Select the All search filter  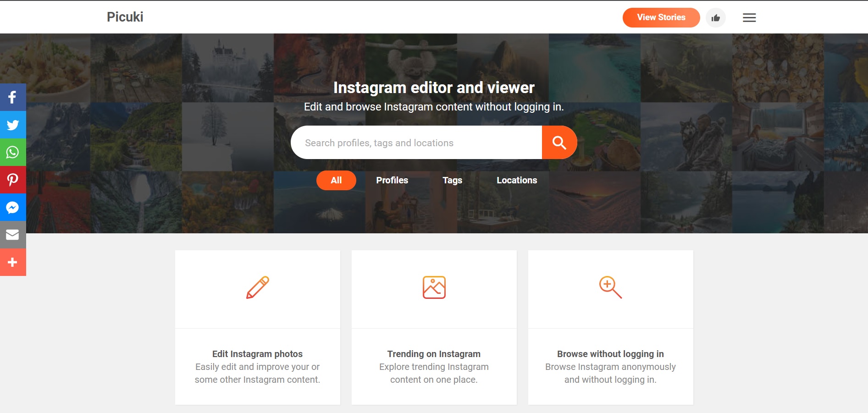(x=336, y=180)
